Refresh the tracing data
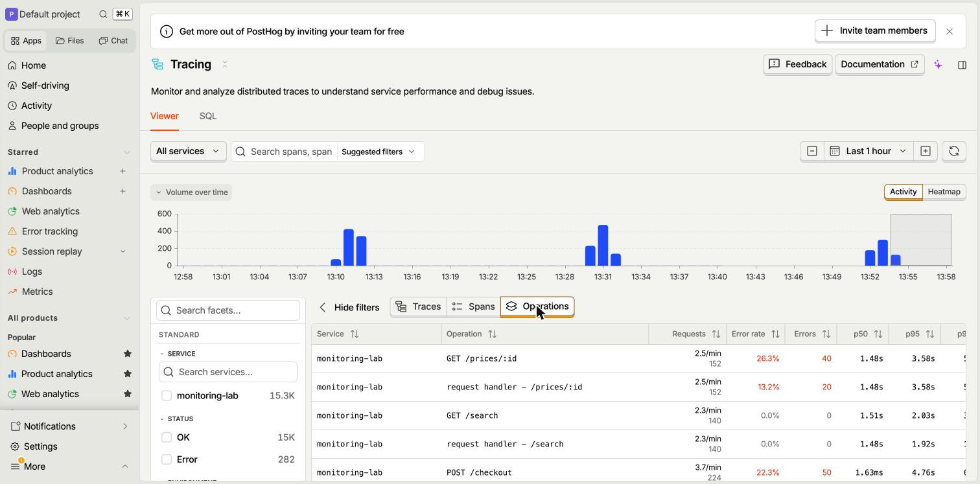Image resolution: width=980 pixels, height=484 pixels. tap(953, 152)
